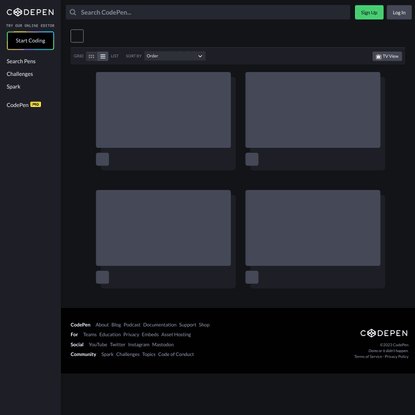415x415 pixels.
Task: Open the Topics footer link
Action: (x=149, y=354)
